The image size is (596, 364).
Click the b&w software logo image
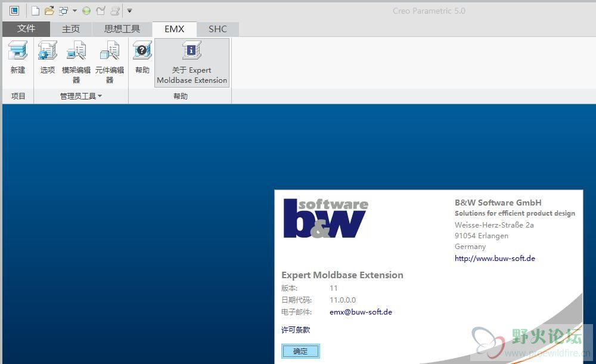[x=326, y=218]
